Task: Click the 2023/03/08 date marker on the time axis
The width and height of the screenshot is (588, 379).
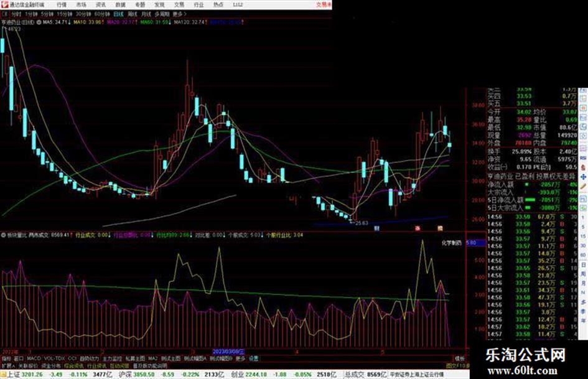Action: click(229, 352)
